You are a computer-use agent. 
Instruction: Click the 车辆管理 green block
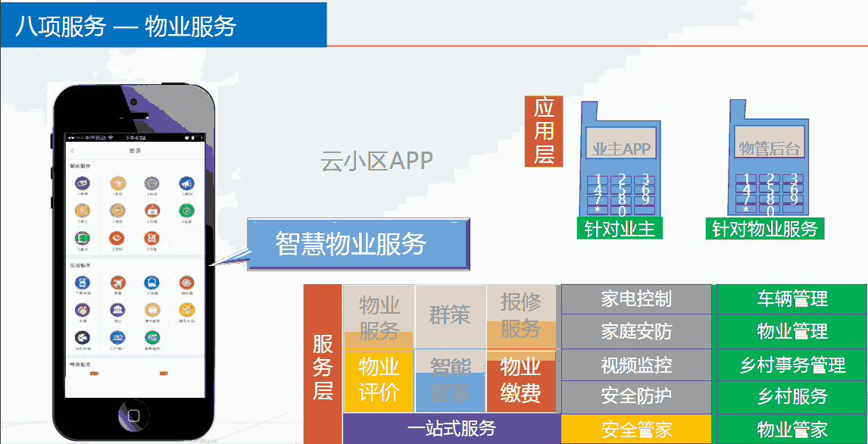792,299
